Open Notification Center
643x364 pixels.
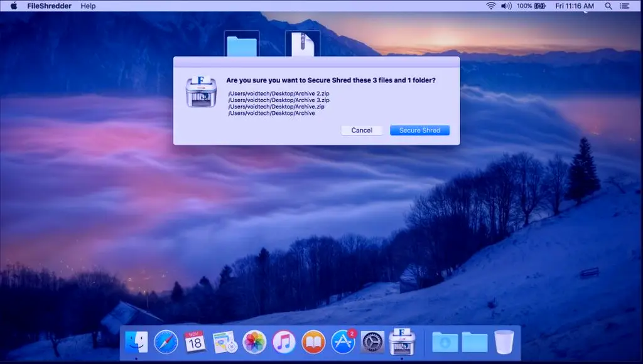click(x=625, y=6)
